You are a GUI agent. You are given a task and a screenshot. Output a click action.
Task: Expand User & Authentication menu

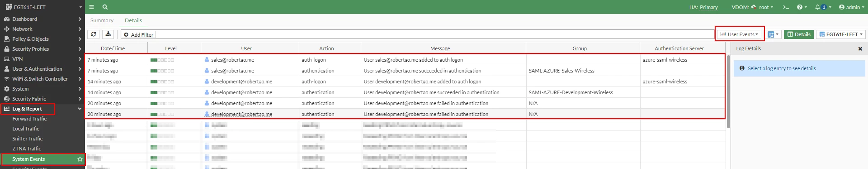pyautogui.click(x=42, y=69)
